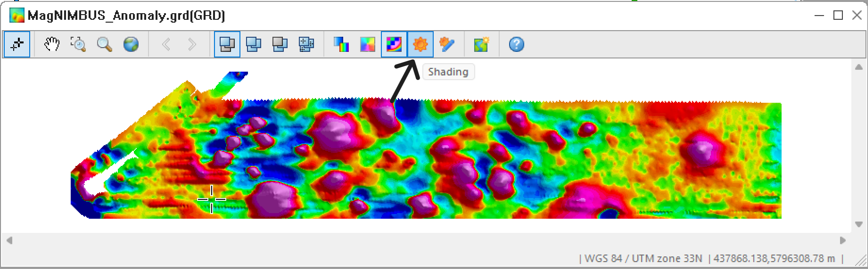This screenshot has height=269, width=868.
Task: Click the globe icon to view full extent
Action: click(x=131, y=44)
